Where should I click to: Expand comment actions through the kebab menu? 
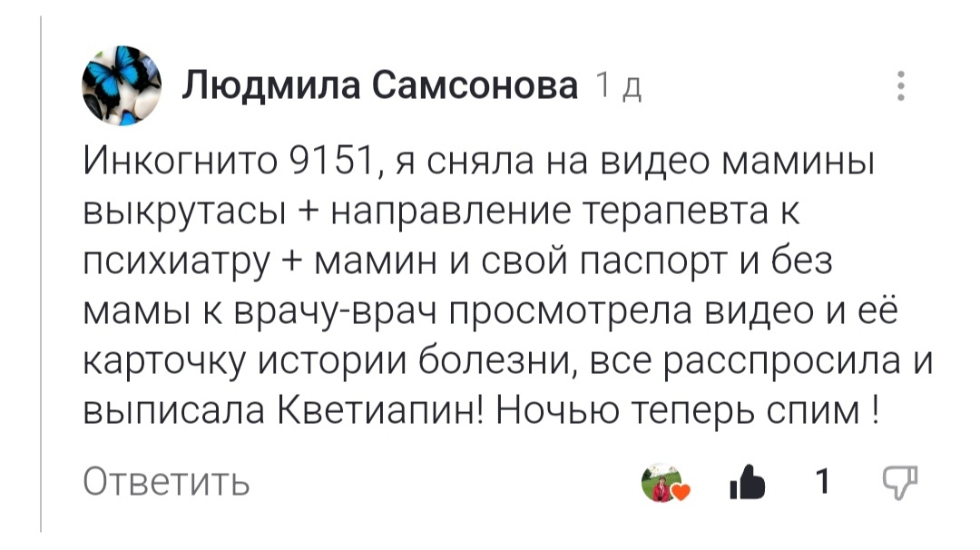coord(900,86)
